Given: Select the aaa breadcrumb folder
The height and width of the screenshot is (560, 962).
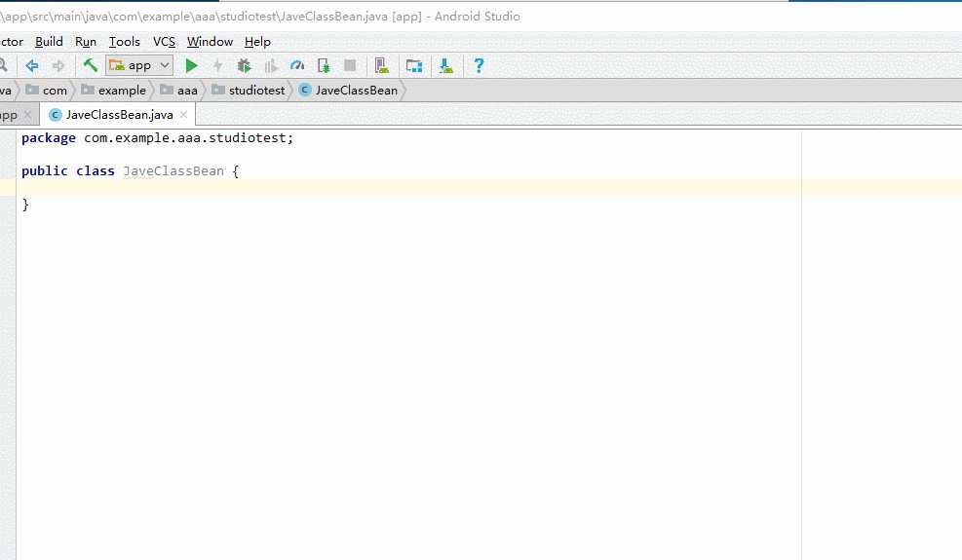Looking at the screenshot, I should tap(178, 91).
